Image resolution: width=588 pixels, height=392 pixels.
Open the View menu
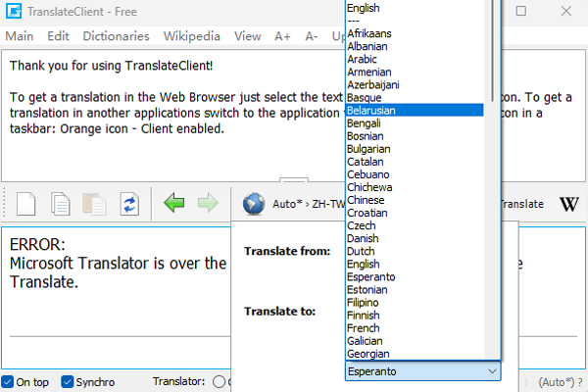[248, 36]
